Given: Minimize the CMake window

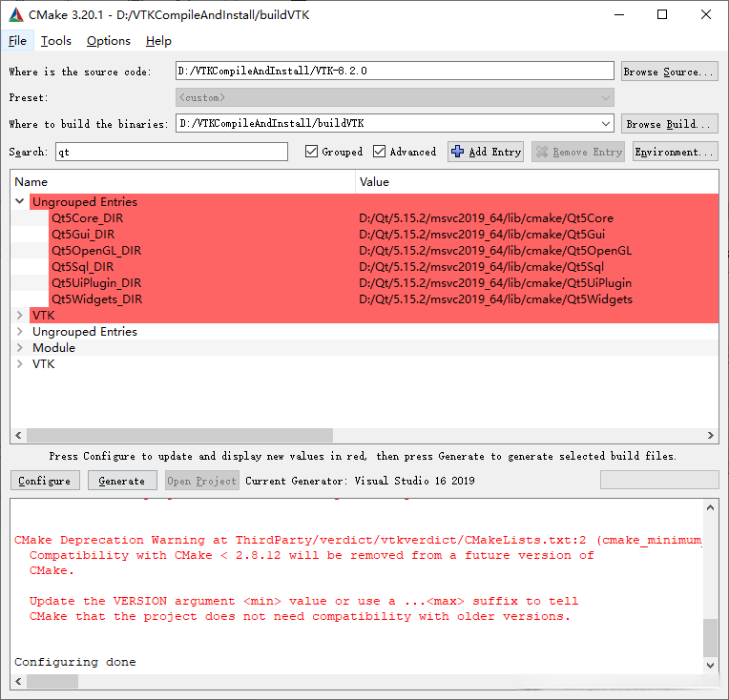Looking at the screenshot, I should pyautogui.click(x=619, y=14).
